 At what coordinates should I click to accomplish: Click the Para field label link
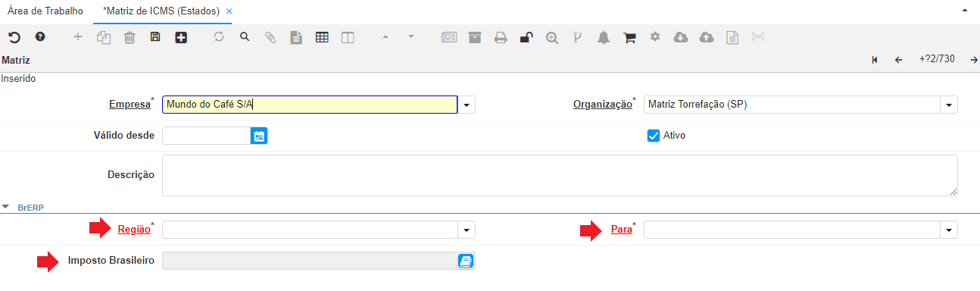coord(621,230)
